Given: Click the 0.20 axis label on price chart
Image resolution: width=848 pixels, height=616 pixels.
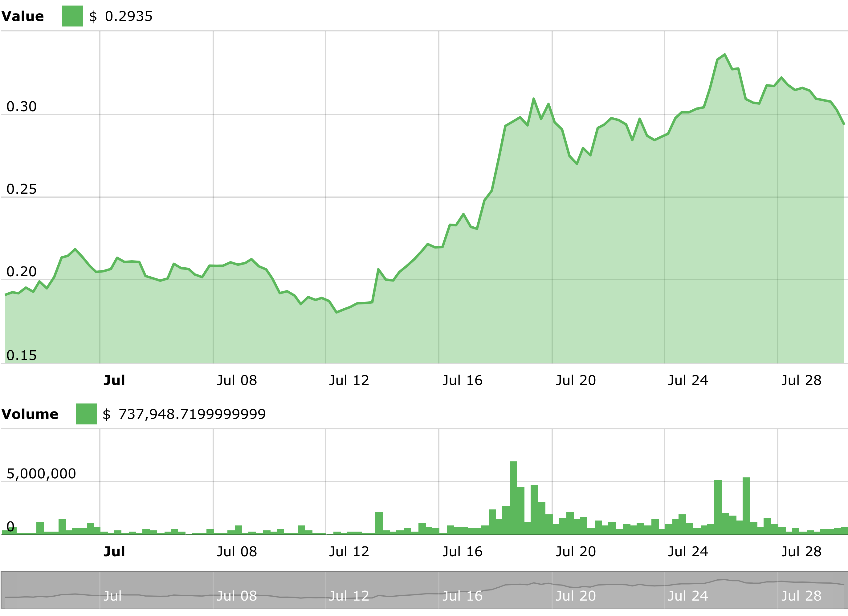Looking at the screenshot, I should pyautogui.click(x=21, y=272).
